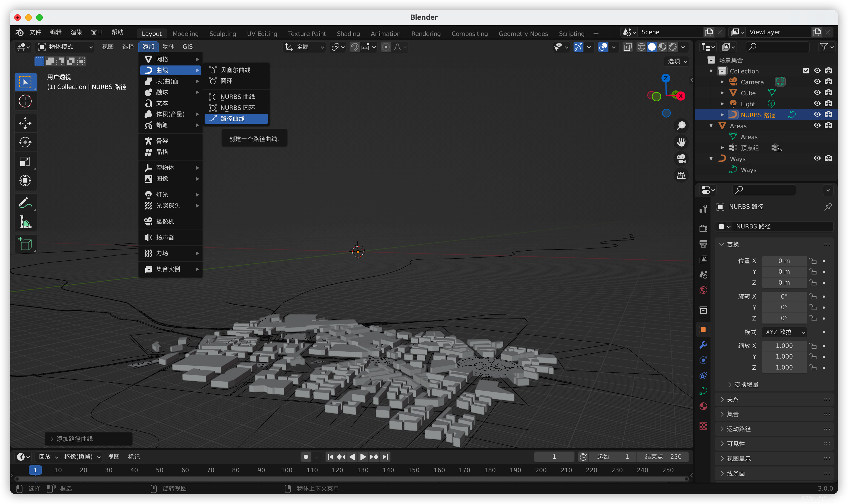Open Modifier properties wrench tab
Viewport: 848px width, 504px height.
703,345
